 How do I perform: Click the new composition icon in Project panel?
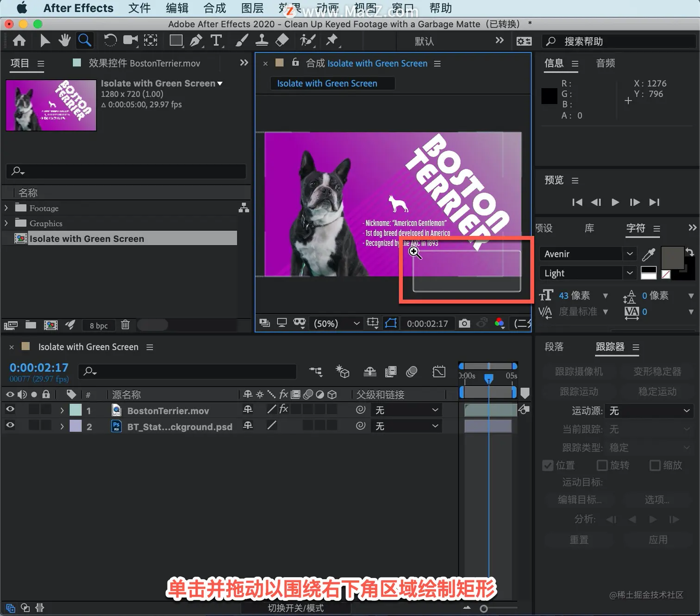tap(50, 325)
